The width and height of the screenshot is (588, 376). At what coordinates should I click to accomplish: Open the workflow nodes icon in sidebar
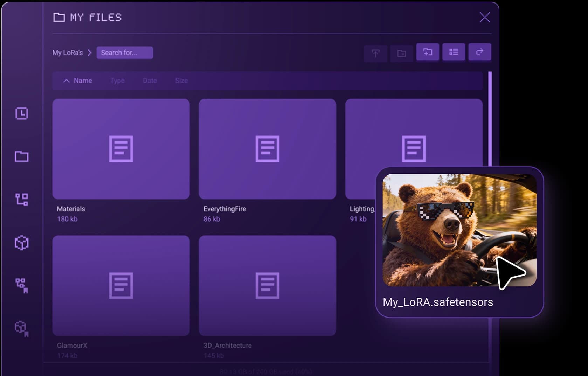21,200
